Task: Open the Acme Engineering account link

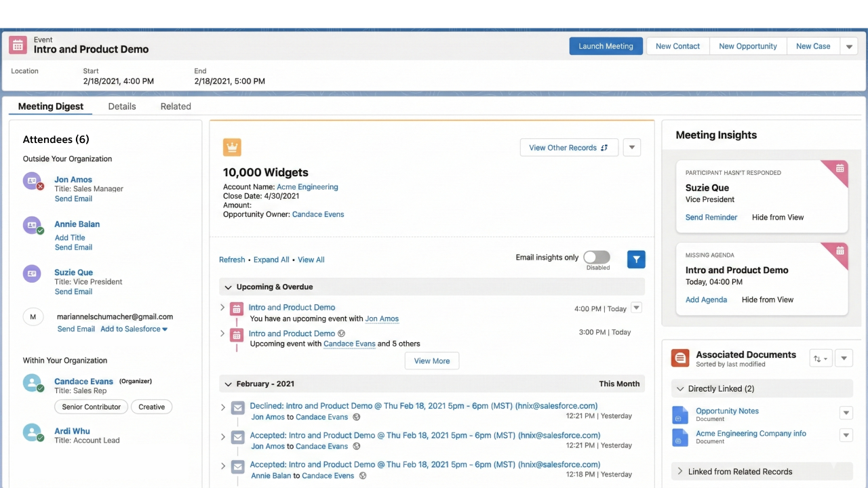Action: 307,187
